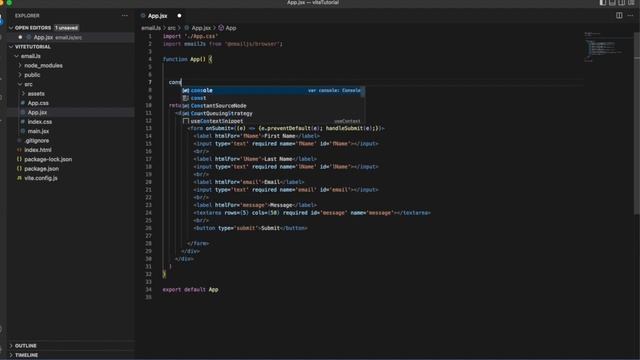Image resolution: width=640 pixels, height=360 pixels.
Task: Click the const keyword suggestion icon
Action: (x=186, y=98)
